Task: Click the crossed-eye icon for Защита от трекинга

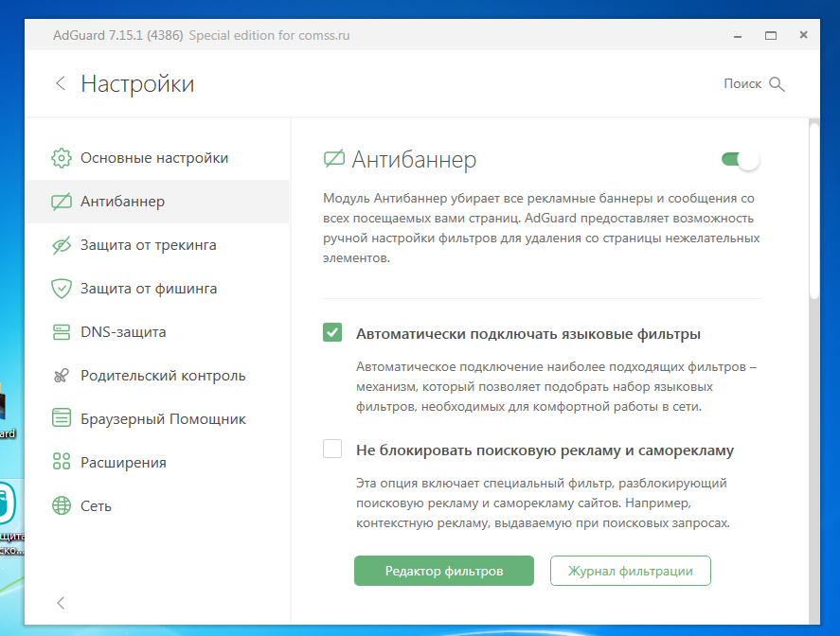Action: coord(62,245)
